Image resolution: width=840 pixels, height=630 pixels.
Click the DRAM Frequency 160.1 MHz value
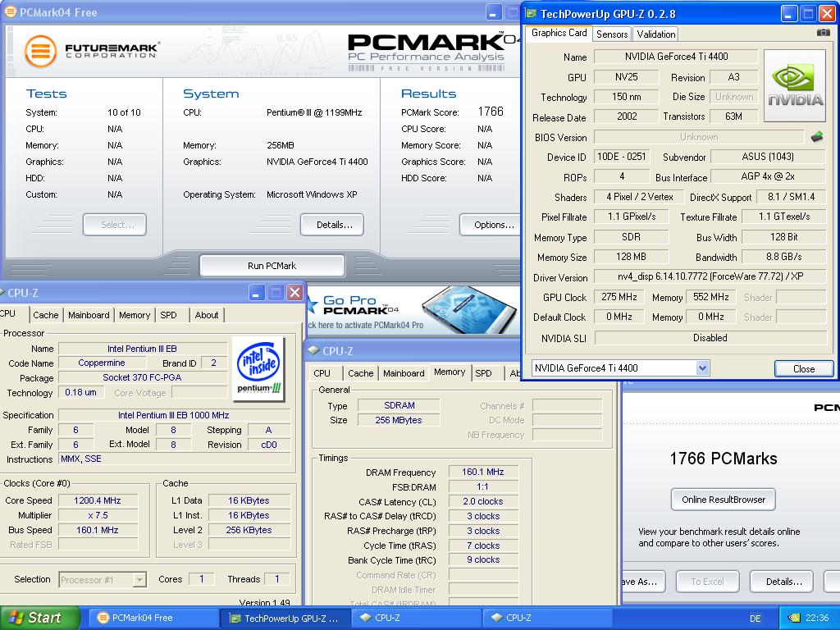click(483, 472)
